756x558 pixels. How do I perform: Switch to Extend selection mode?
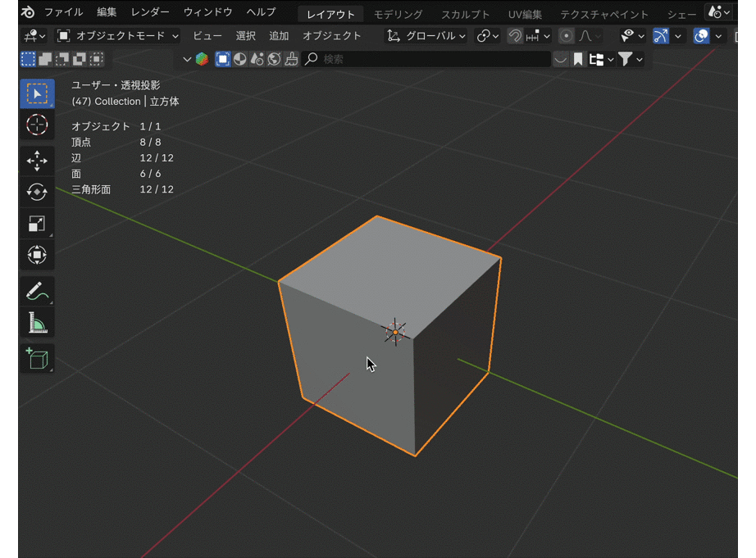pos(45,59)
